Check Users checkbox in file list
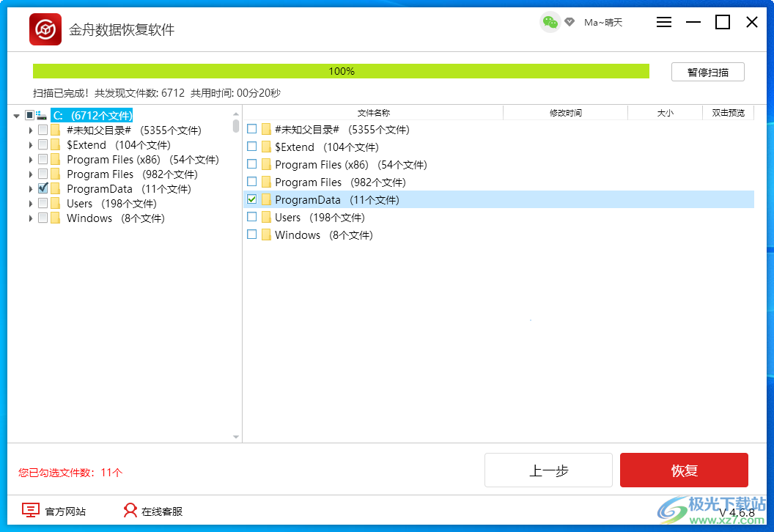Image resolution: width=774 pixels, height=532 pixels. click(x=251, y=217)
